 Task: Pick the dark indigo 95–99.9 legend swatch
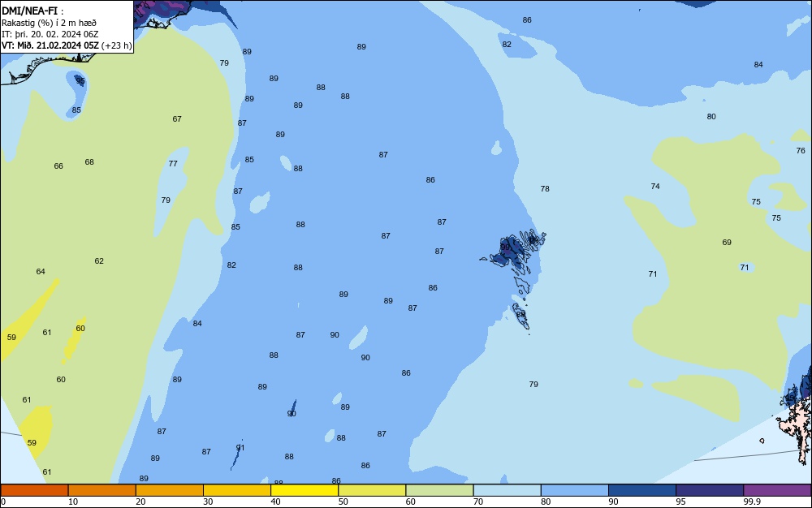tap(710, 490)
